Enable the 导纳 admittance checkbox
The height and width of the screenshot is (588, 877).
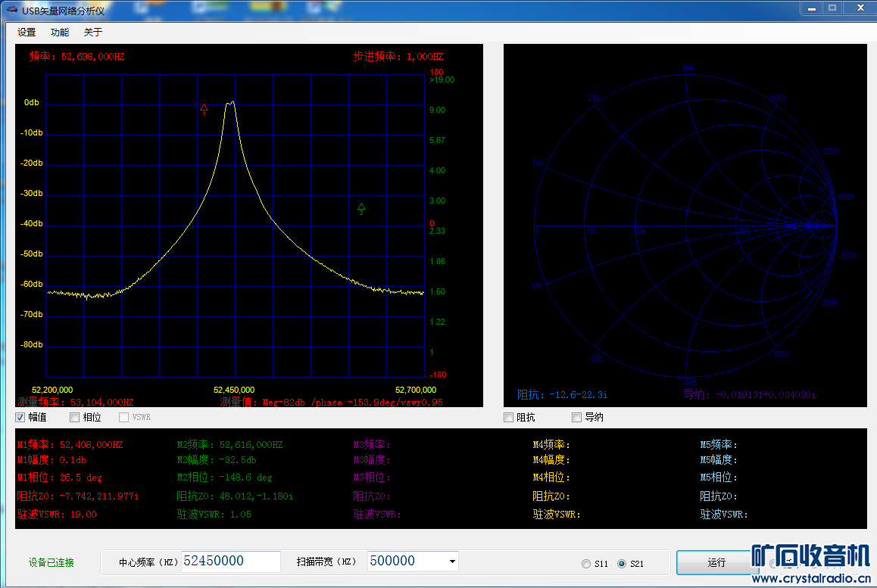[577, 417]
